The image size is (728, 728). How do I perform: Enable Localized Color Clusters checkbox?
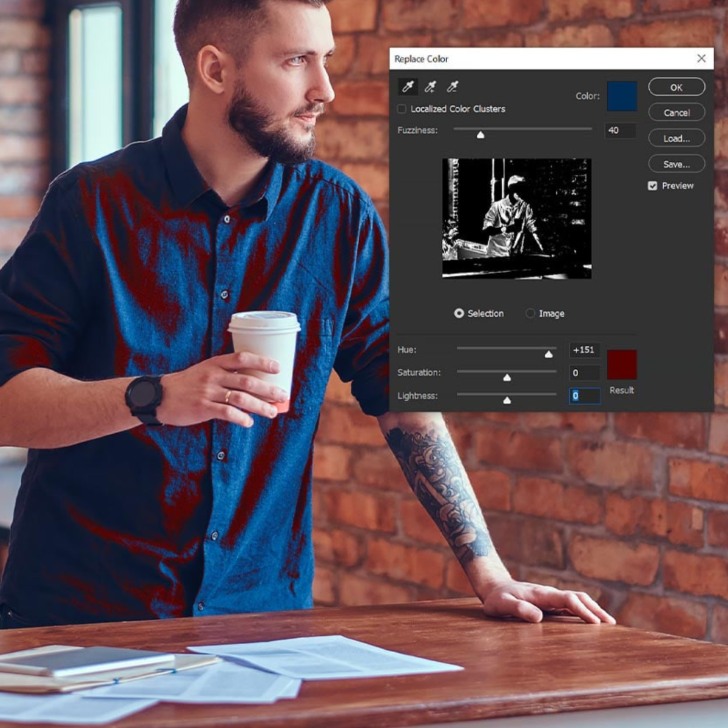(x=402, y=109)
